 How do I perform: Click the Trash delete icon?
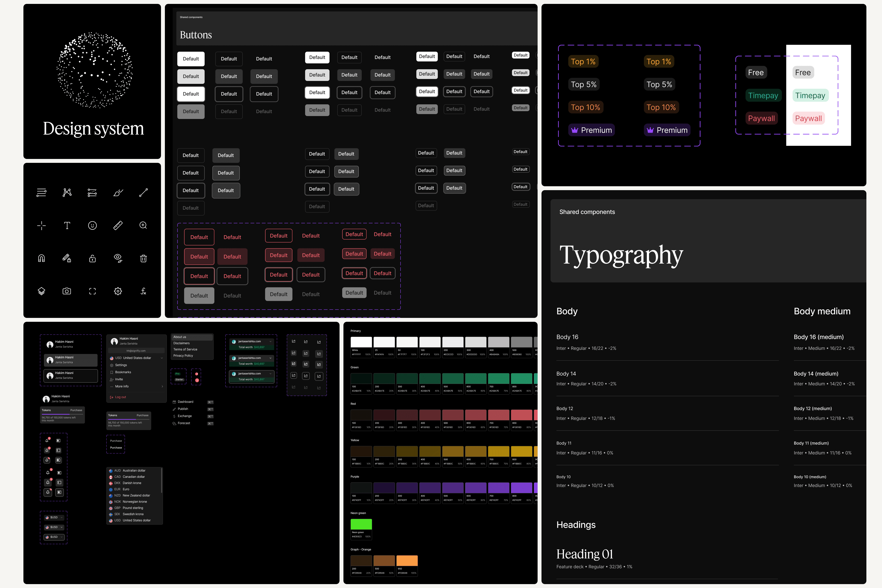(x=143, y=258)
